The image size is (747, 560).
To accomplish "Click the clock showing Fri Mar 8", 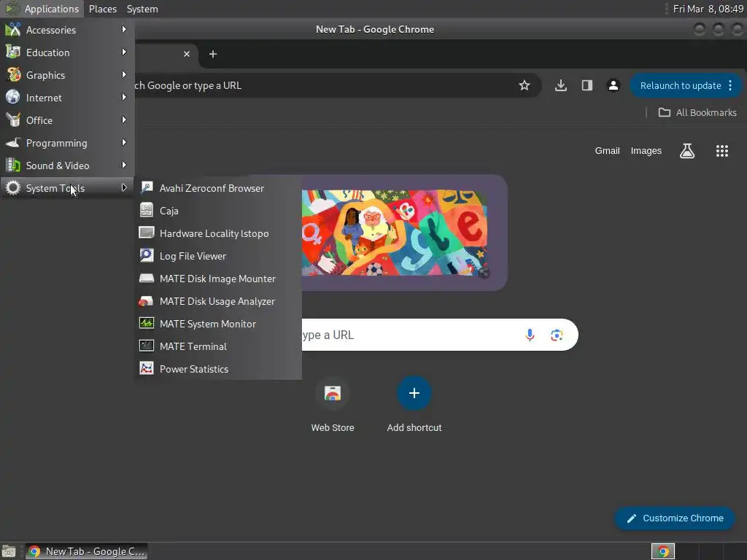I will tap(708, 9).
